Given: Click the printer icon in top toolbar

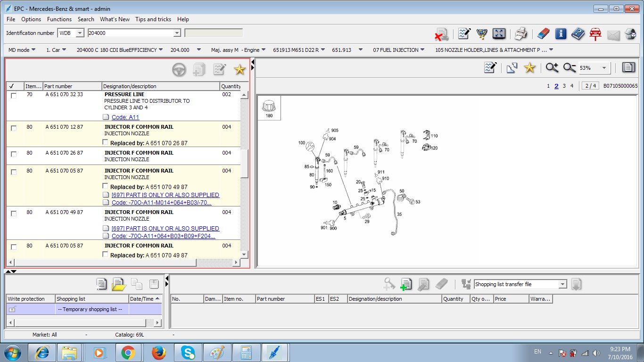Looking at the screenshot, I should click(x=520, y=33).
